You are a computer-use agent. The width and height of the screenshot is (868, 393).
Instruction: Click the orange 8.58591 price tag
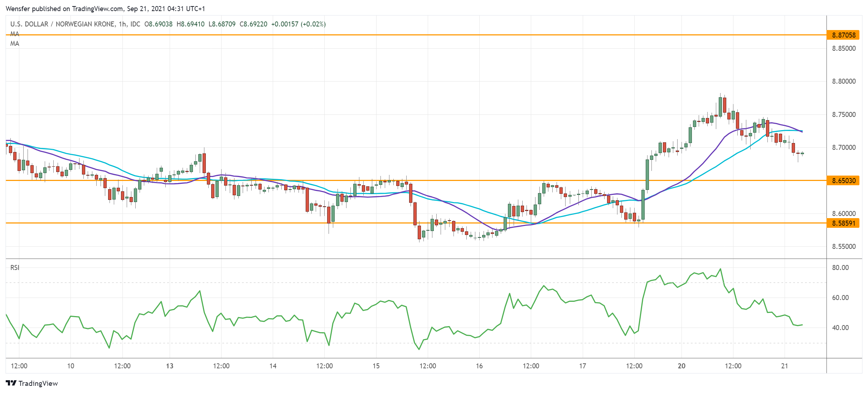click(x=844, y=223)
